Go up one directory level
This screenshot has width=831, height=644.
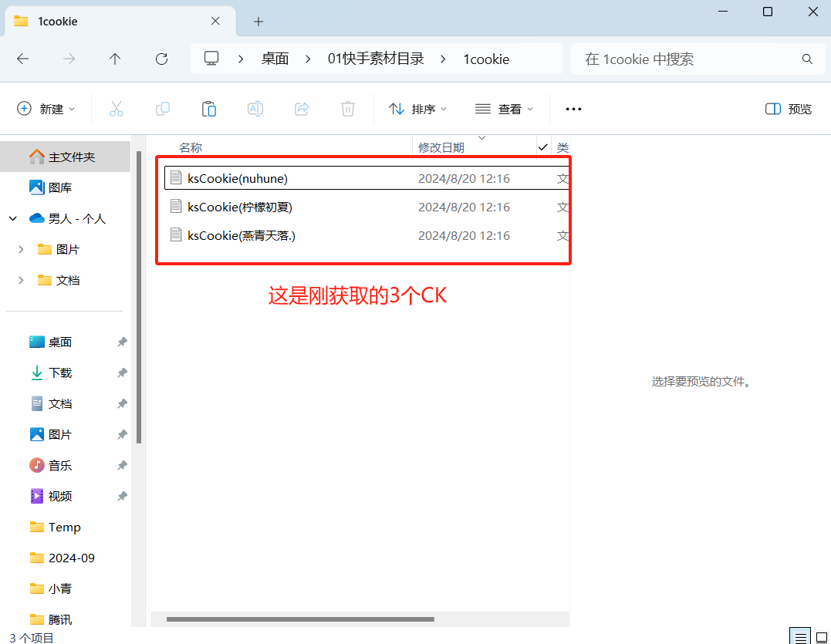point(115,59)
